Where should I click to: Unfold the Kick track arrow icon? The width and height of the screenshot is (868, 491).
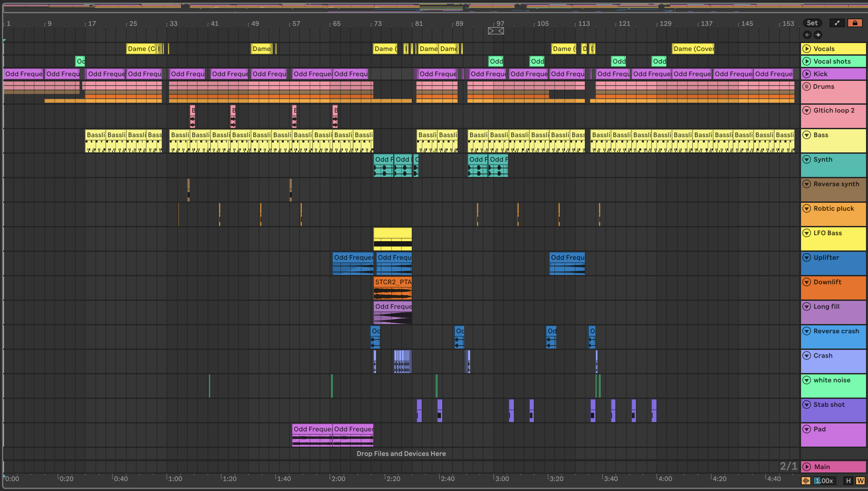(807, 74)
